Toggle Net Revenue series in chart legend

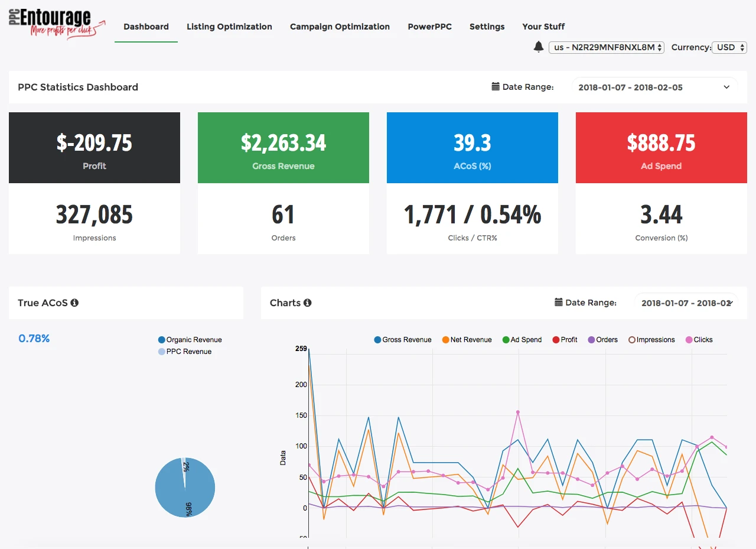coord(467,340)
